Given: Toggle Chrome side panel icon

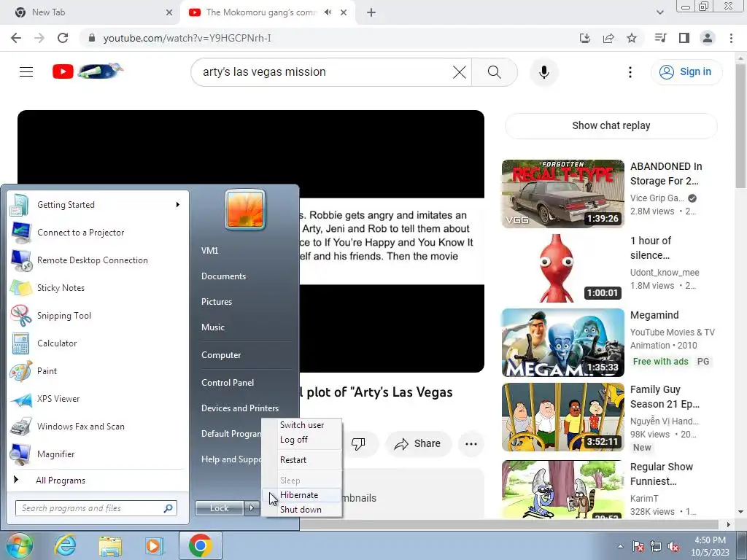Looking at the screenshot, I should click(x=684, y=38).
